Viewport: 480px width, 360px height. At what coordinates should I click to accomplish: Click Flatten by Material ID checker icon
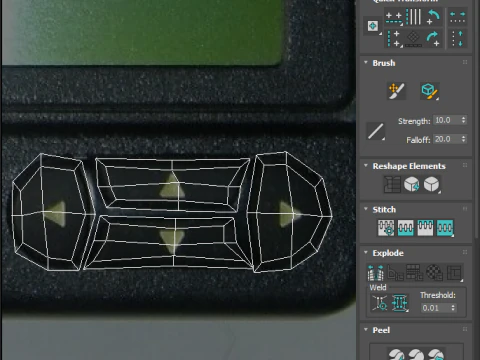[434, 273]
